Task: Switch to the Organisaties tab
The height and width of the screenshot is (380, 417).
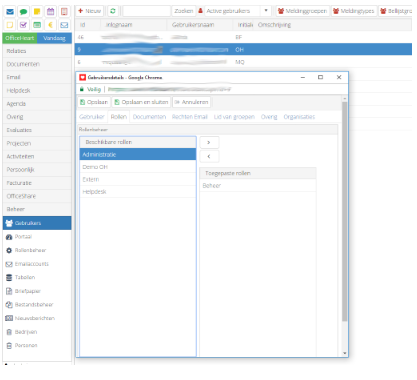Action: 299,117
